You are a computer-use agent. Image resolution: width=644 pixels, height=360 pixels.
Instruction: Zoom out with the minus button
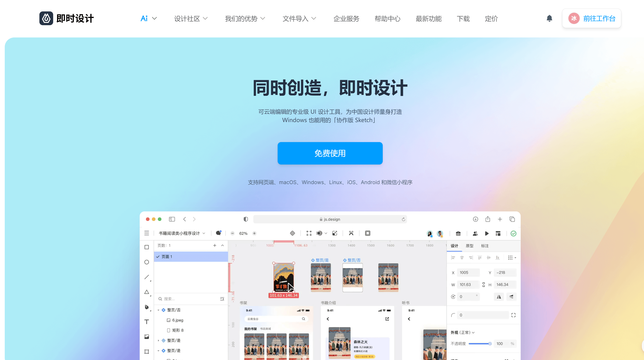(232, 233)
